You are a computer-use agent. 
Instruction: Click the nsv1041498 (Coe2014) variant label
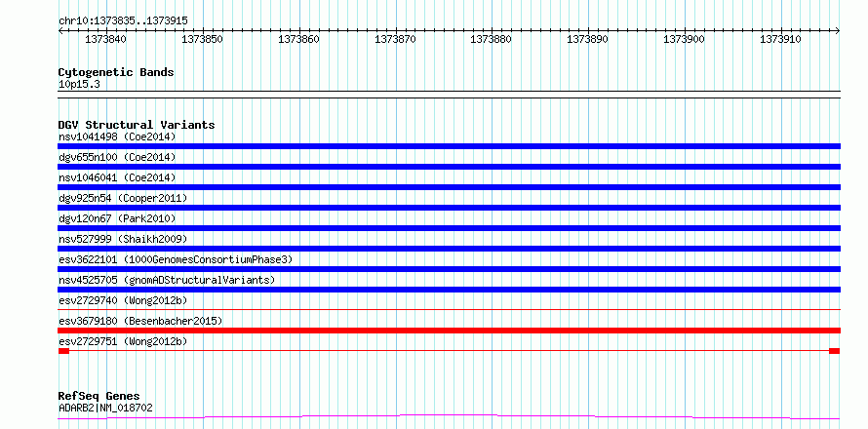point(117,136)
